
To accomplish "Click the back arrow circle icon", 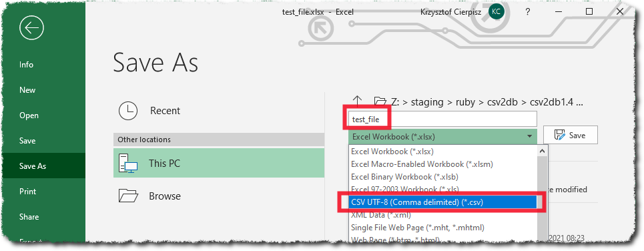I will coord(31,27).
